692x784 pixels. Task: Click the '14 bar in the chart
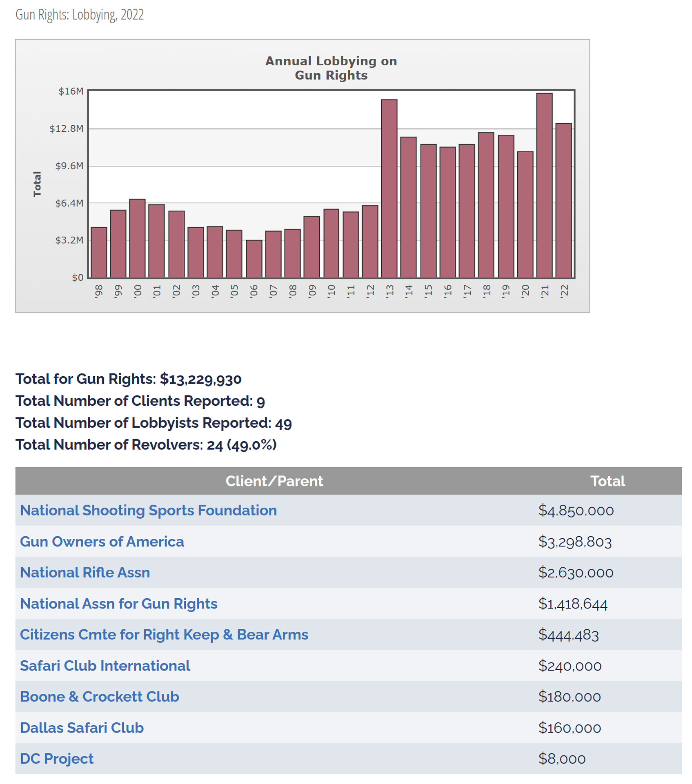408,207
